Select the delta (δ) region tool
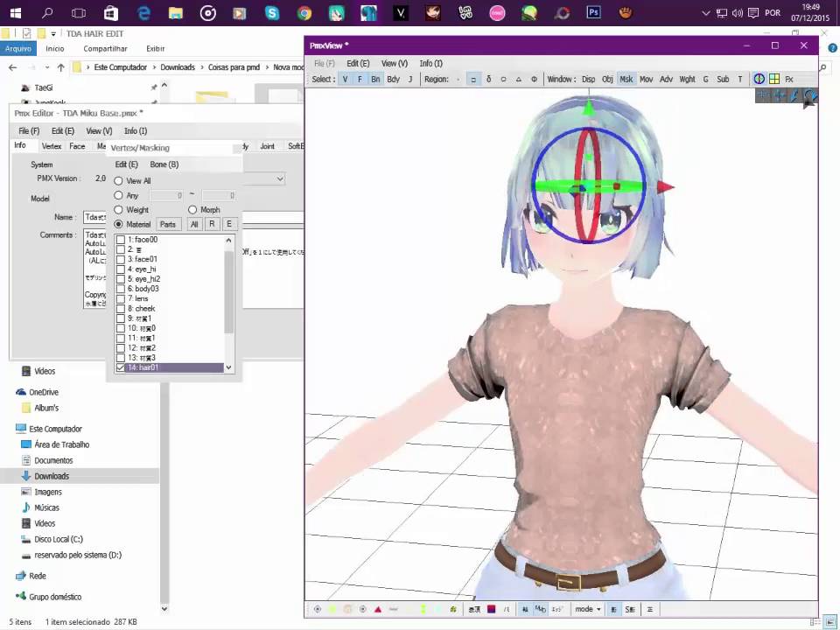Viewport: 840px width, 630px height. [488, 80]
